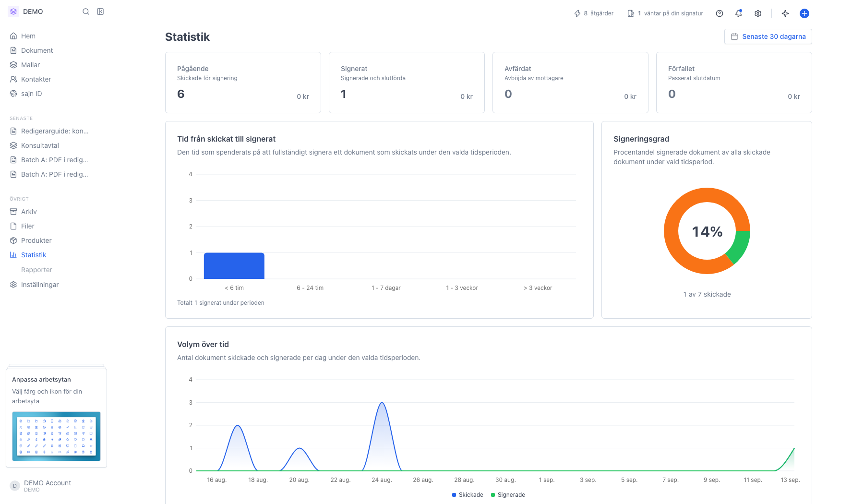Click 8 åtgärder link
Image resolution: width=864 pixels, height=504 pixels.
click(594, 13)
